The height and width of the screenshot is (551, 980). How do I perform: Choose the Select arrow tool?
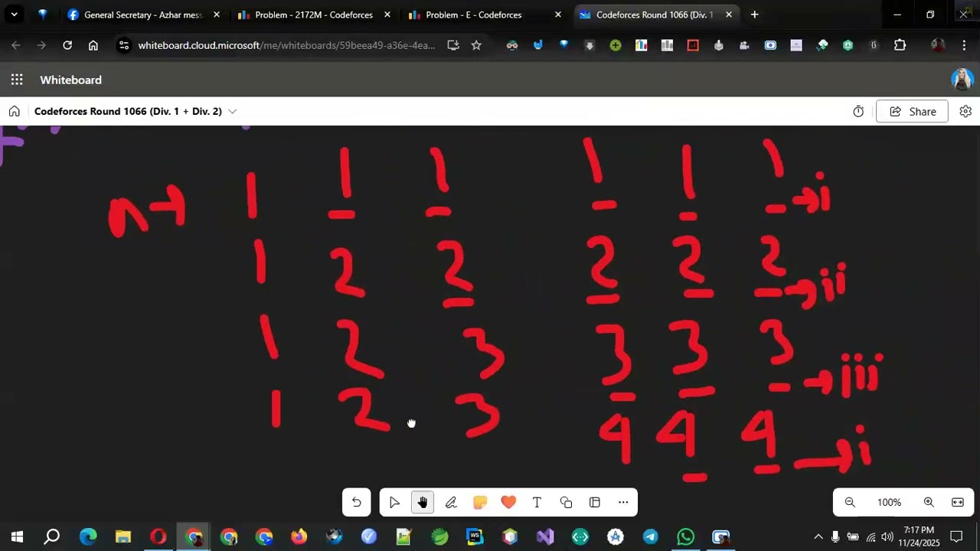[x=394, y=503]
